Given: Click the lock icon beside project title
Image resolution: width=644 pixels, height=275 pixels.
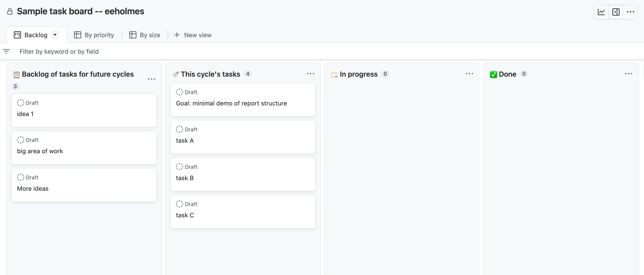Looking at the screenshot, I should tap(10, 11).
